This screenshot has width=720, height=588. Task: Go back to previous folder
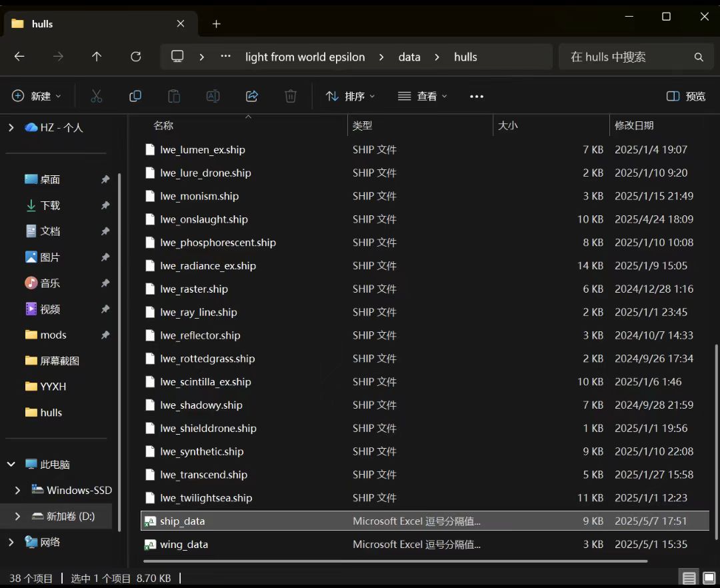(x=19, y=57)
